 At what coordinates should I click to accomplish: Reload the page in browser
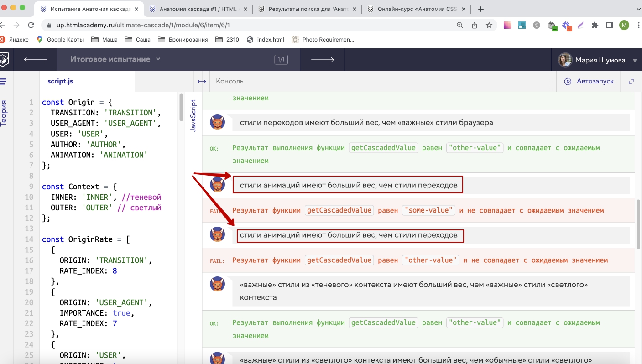coord(31,26)
